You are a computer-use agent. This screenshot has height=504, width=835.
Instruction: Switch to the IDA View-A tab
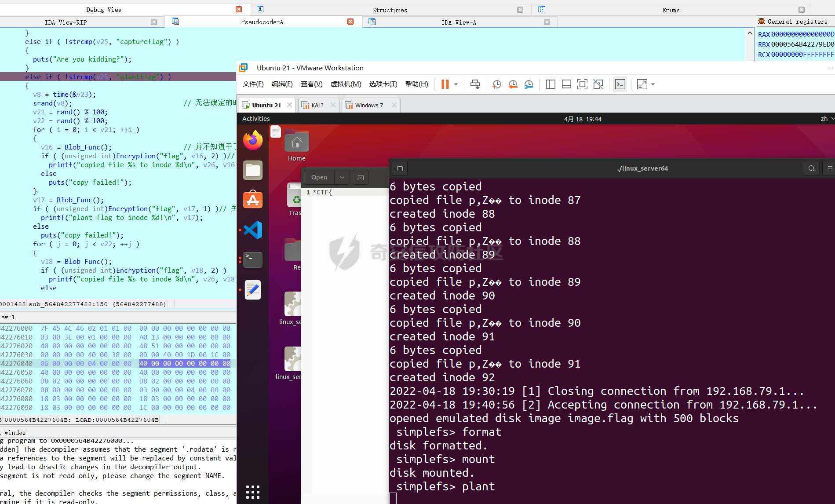click(x=459, y=22)
